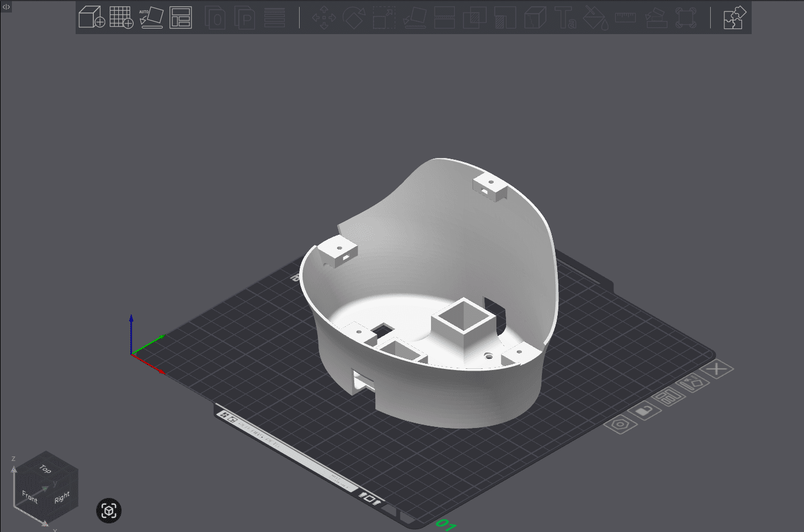The image size is (804, 532).
Task: Open the Split to Parts tool
Action: click(x=534, y=18)
